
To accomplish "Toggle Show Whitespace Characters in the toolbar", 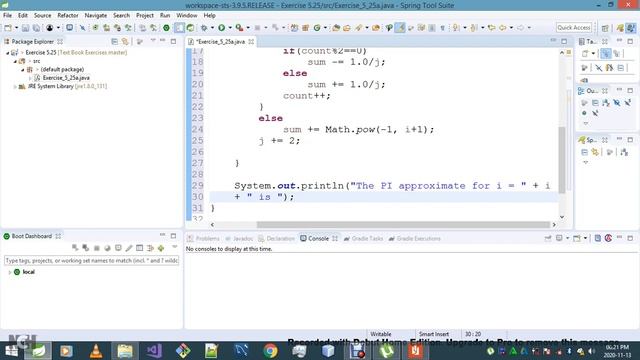I will point(442,28).
